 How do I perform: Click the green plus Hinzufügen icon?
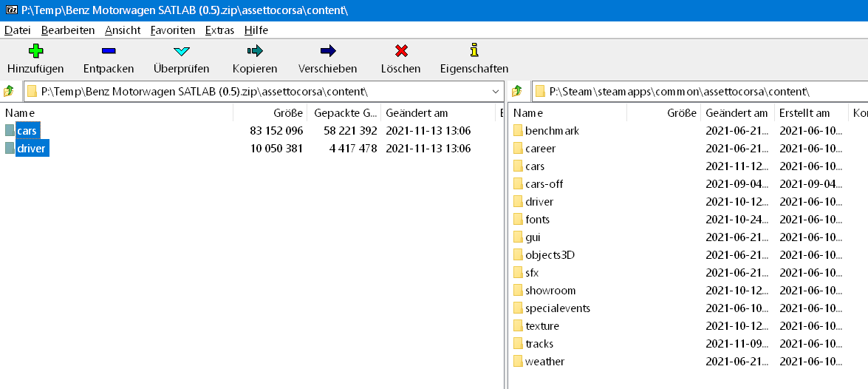35,52
